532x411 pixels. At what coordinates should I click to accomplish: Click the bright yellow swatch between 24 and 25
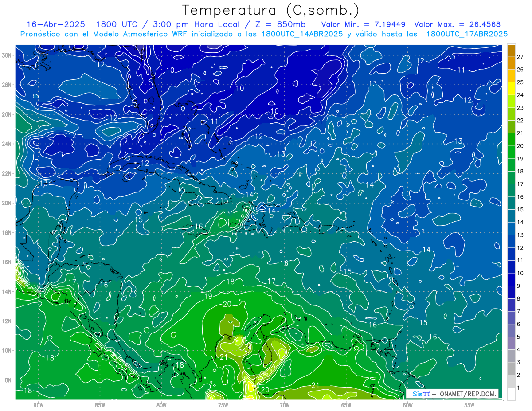[x=511, y=89]
